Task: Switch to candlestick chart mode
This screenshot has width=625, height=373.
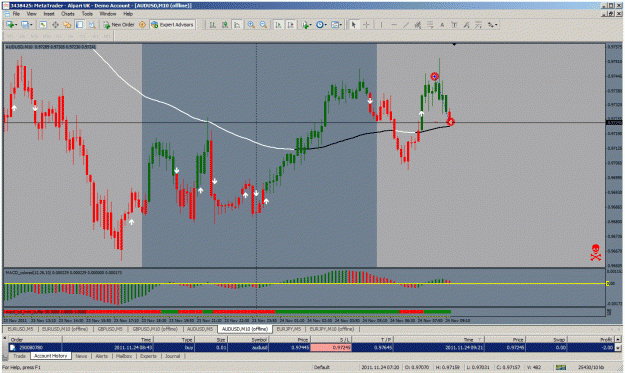Action: [x=225, y=25]
